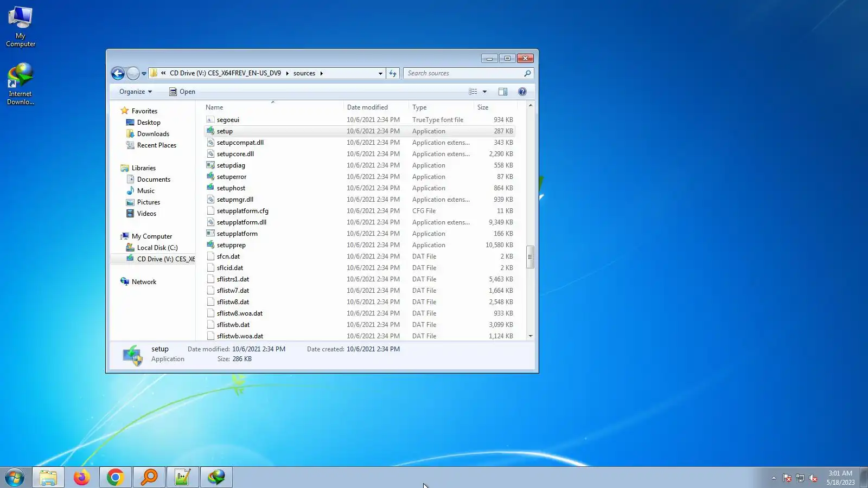Click the Search sources field
The width and height of the screenshot is (868, 488).
coord(464,73)
